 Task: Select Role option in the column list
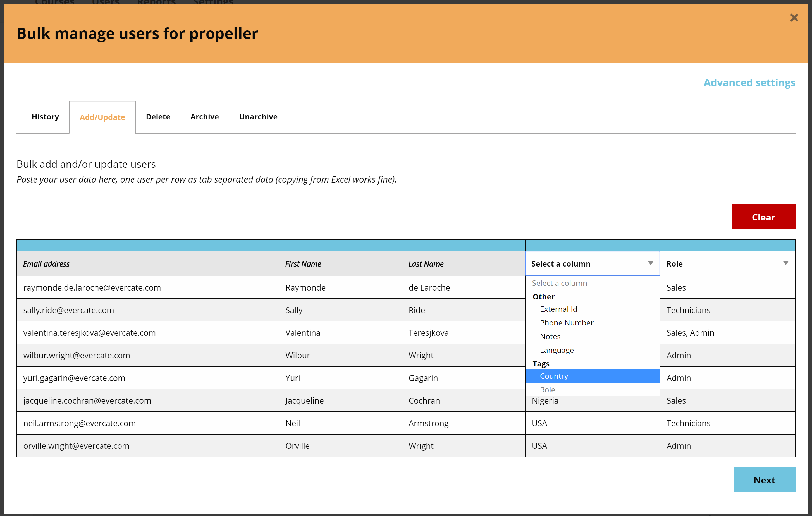click(547, 390)
